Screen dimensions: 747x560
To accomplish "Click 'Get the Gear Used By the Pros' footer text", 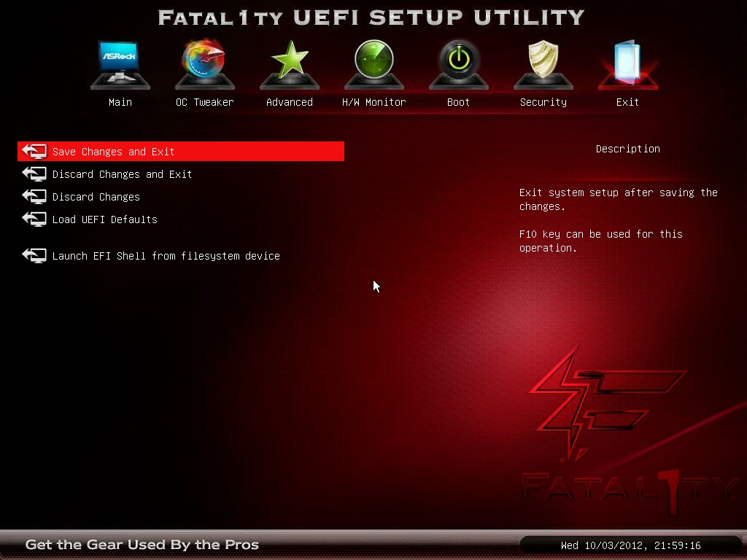I will (142, 545).
